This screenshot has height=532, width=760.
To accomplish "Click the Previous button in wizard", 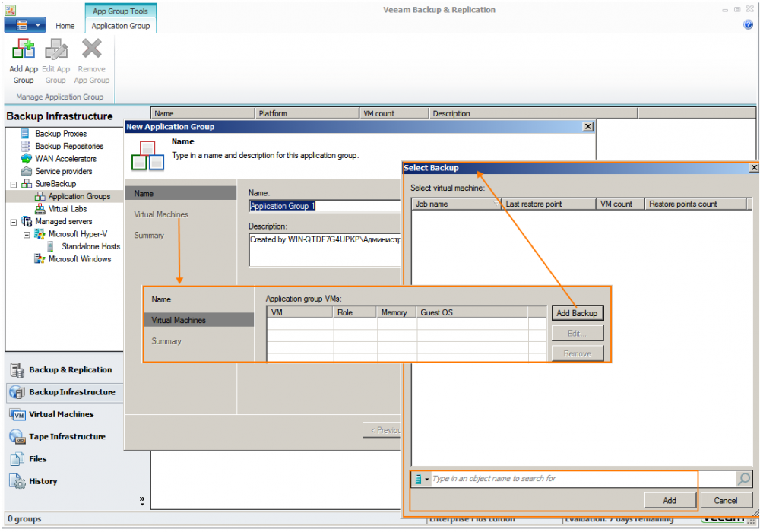I will pos(382,430).
